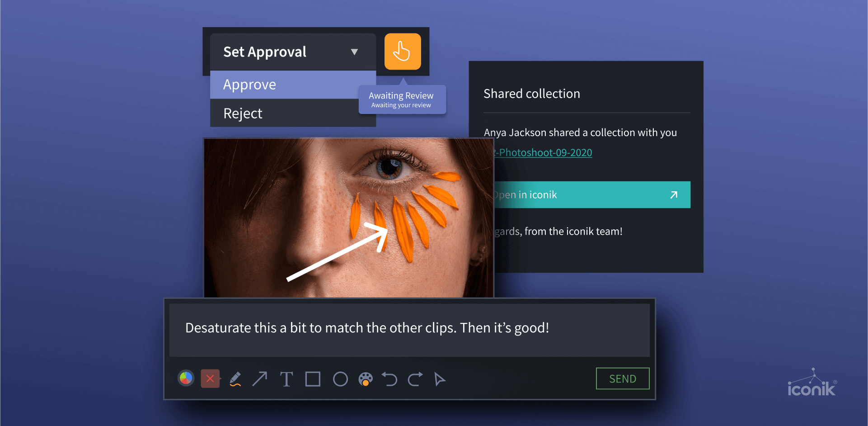Send the review comment
Screen dimensions: 868x426
(x=623, y=379)
